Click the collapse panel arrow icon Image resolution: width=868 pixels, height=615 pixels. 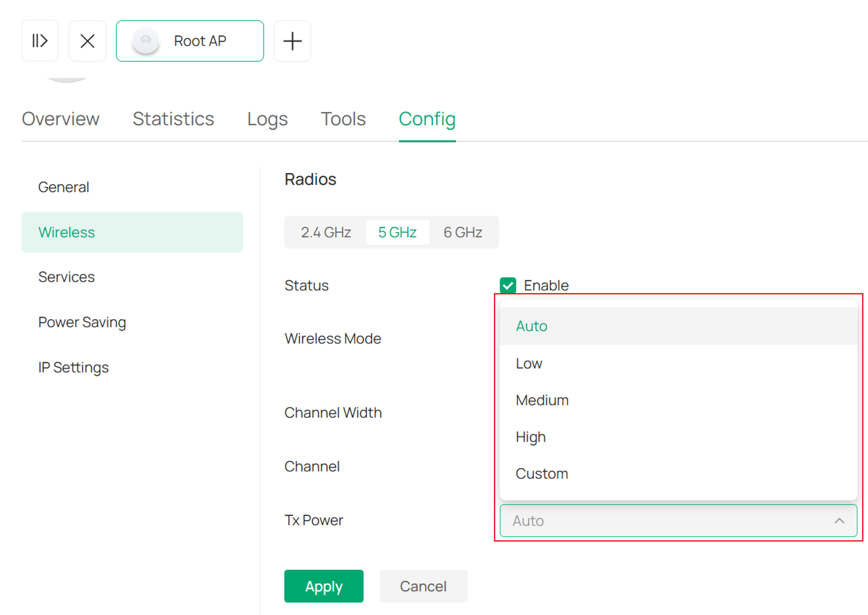pyautogui.click(x=40, y=41)
